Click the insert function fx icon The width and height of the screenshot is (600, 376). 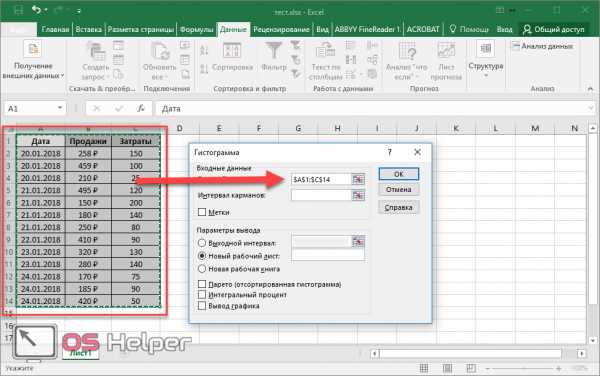[141, 109]
